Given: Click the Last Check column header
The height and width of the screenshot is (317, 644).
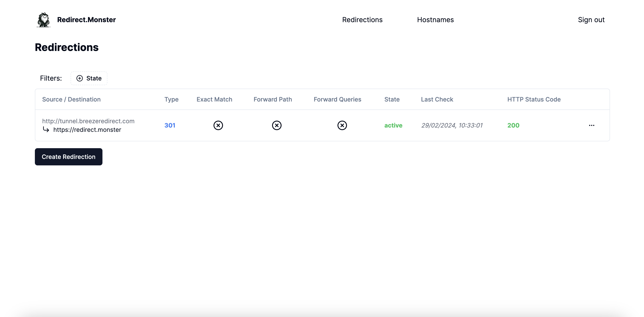Looking at the screenshot, I should click(437, 99).
